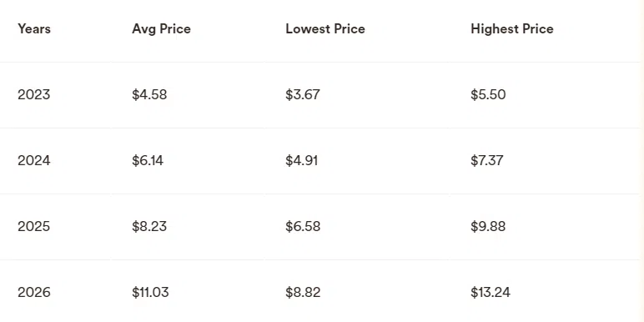Screen dimensions: 644x322
Task: Click the $4.58 average price value
Action: (149, 95)
